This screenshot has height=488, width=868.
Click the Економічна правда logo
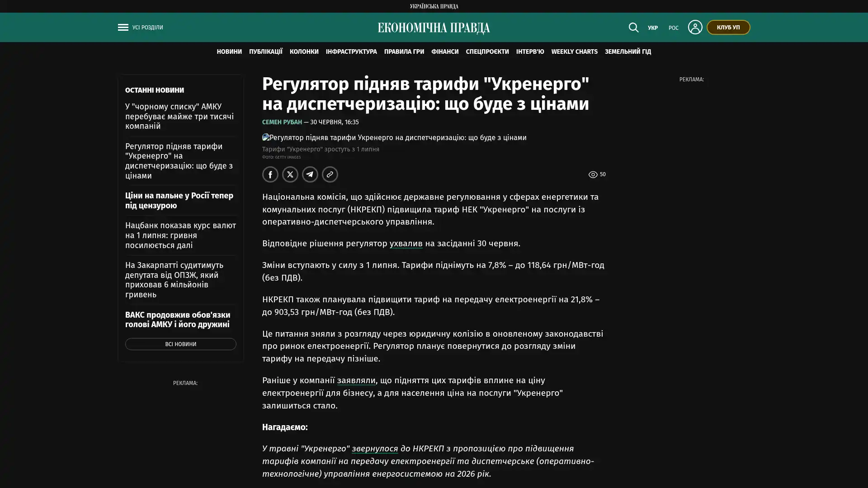(434, 28)
